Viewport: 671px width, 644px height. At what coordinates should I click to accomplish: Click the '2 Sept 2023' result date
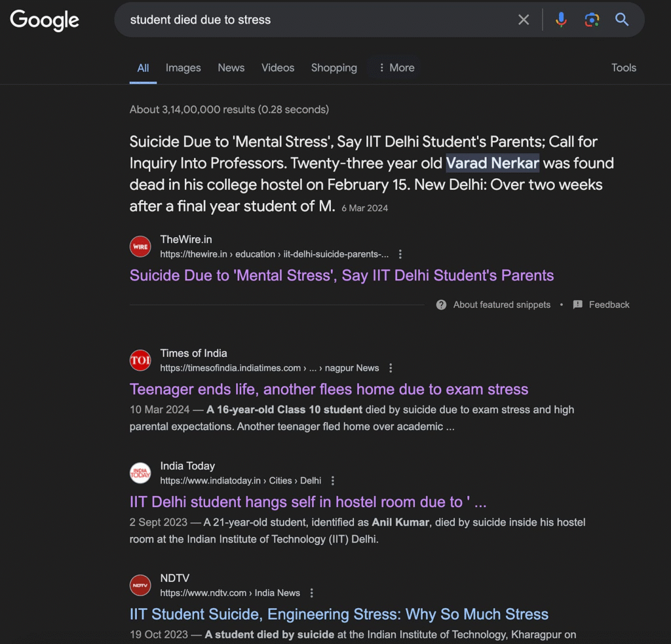pyautogui.click(x=159, y=522)
